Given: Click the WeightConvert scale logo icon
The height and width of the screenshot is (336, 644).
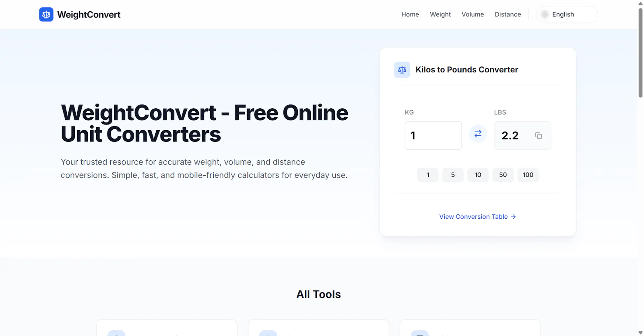Looking at the screenshot, I should [46, 15].
